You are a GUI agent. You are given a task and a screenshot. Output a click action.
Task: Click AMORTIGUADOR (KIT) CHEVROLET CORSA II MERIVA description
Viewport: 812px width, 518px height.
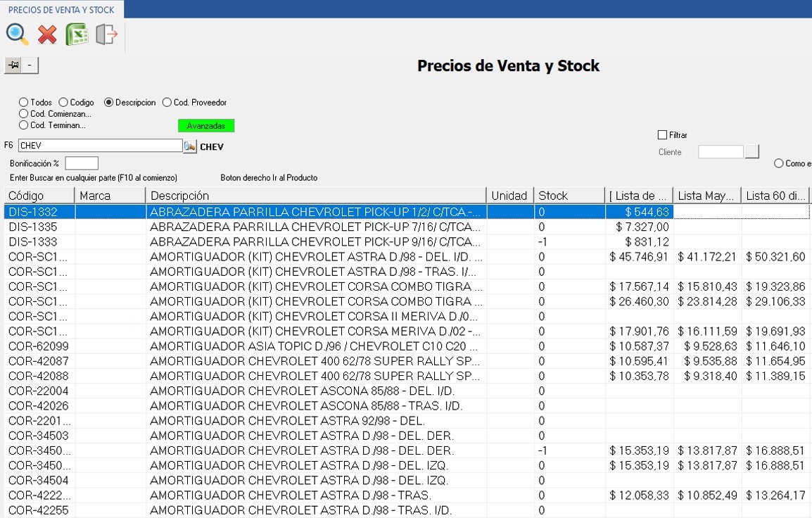[314, 317]
